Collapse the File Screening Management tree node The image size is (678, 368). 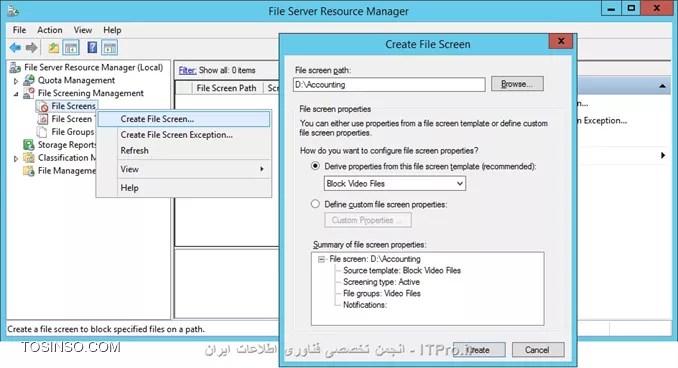(16, 94)
